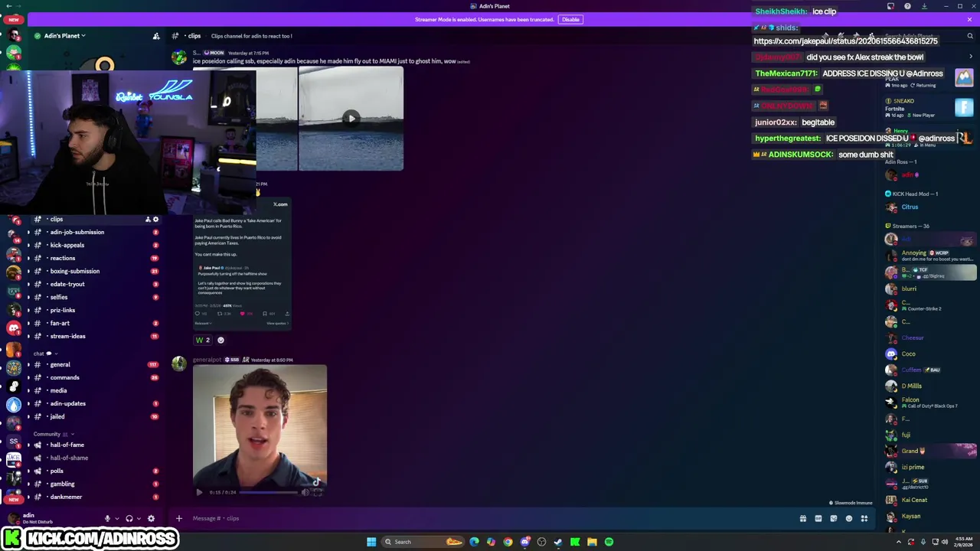
Task: Open User Settings gear icon
Action: pyautogui.click(x=151, y=518)
